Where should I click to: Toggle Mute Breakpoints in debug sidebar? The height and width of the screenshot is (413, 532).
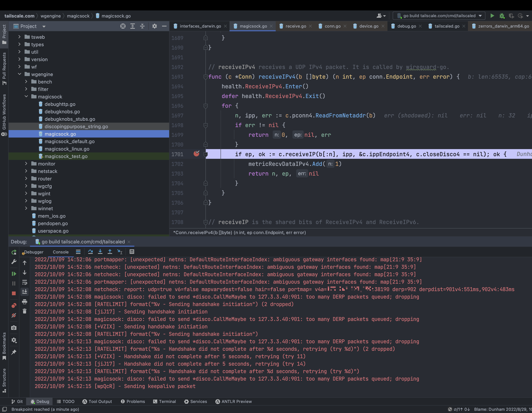(x=14, y=316)
